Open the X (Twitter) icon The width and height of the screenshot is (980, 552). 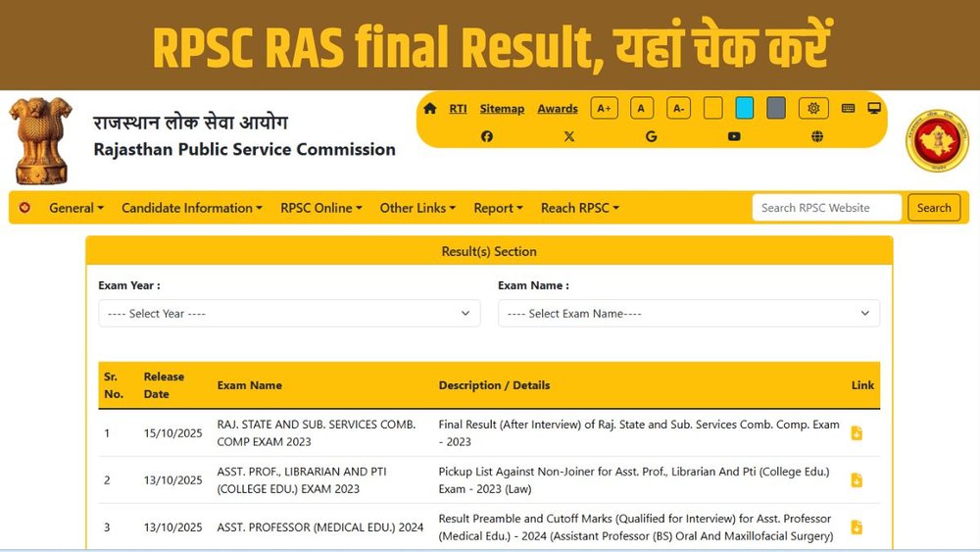[x=569, y=136]
